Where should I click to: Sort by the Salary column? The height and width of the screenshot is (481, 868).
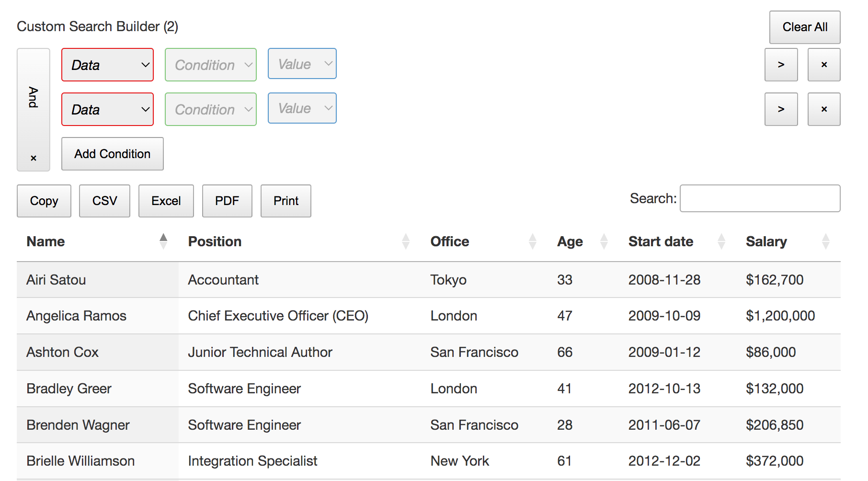click(766, 241)
